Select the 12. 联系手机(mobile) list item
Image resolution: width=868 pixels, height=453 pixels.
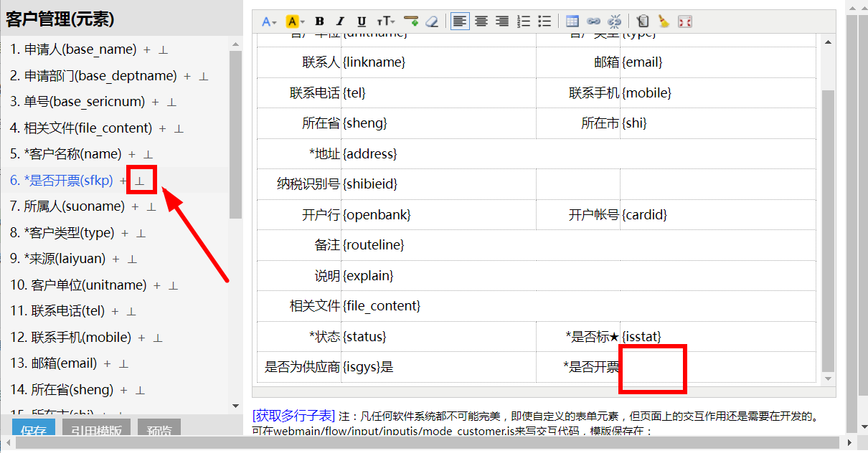70,338
